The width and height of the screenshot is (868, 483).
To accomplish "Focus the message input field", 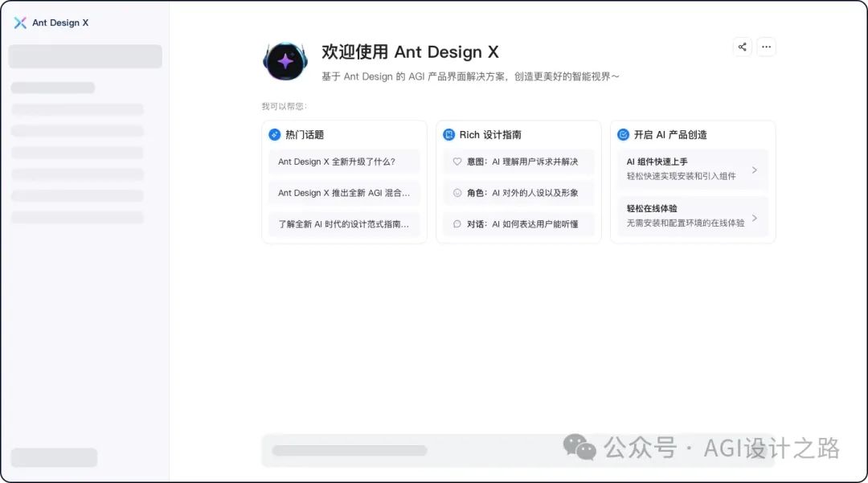I will 518,450.
